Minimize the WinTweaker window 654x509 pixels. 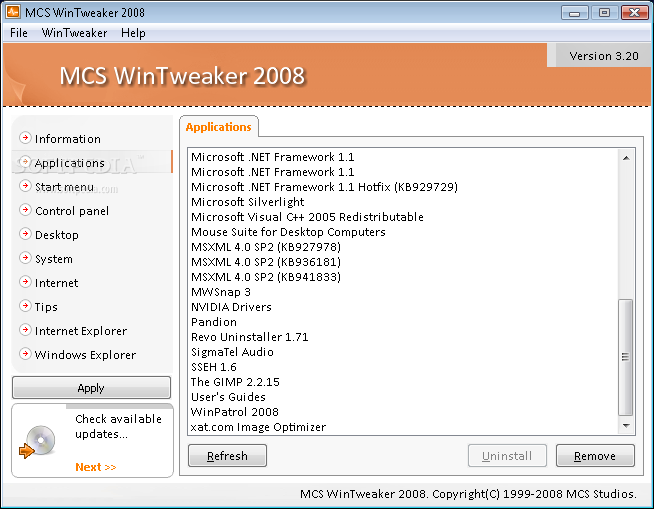click(574, 13)
